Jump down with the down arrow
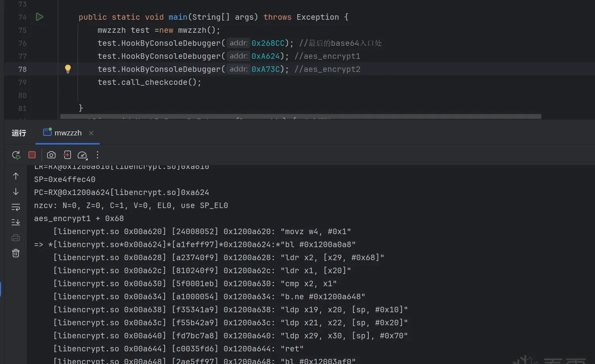 click(x=16, y=191)
